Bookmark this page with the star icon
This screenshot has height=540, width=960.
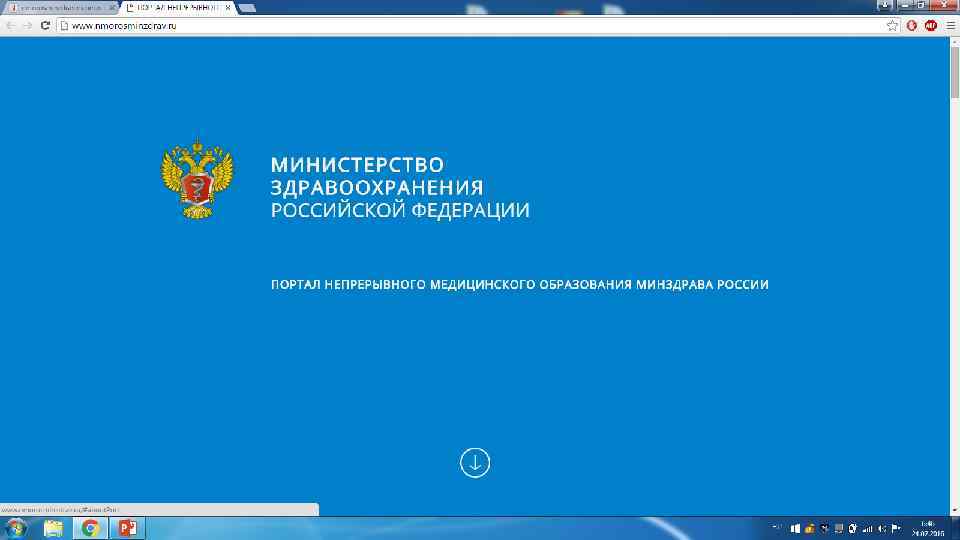coord(892,26)
